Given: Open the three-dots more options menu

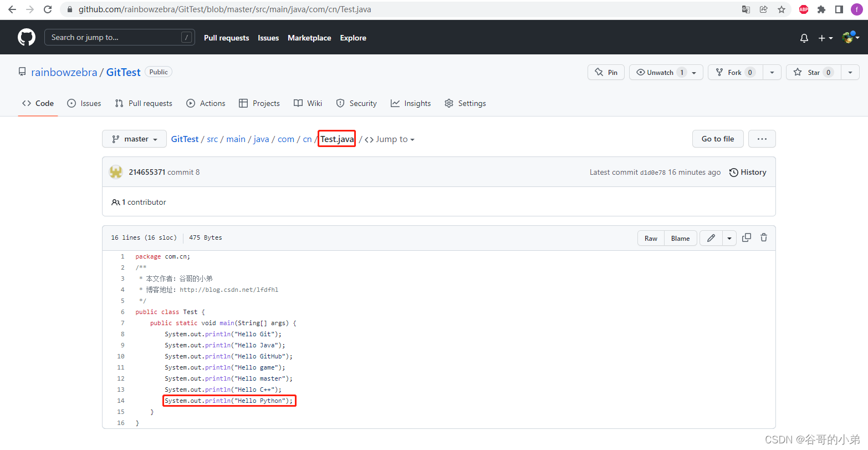Looking at the screenshot, I should [762, 139].
